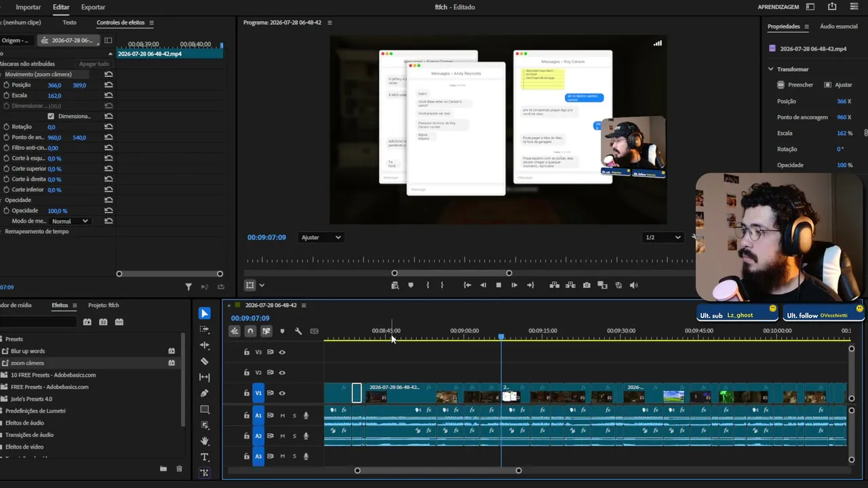Select the Track Select Forward tool
The width and height of the screenshot is (868, 488).
(x=205, y=329)
